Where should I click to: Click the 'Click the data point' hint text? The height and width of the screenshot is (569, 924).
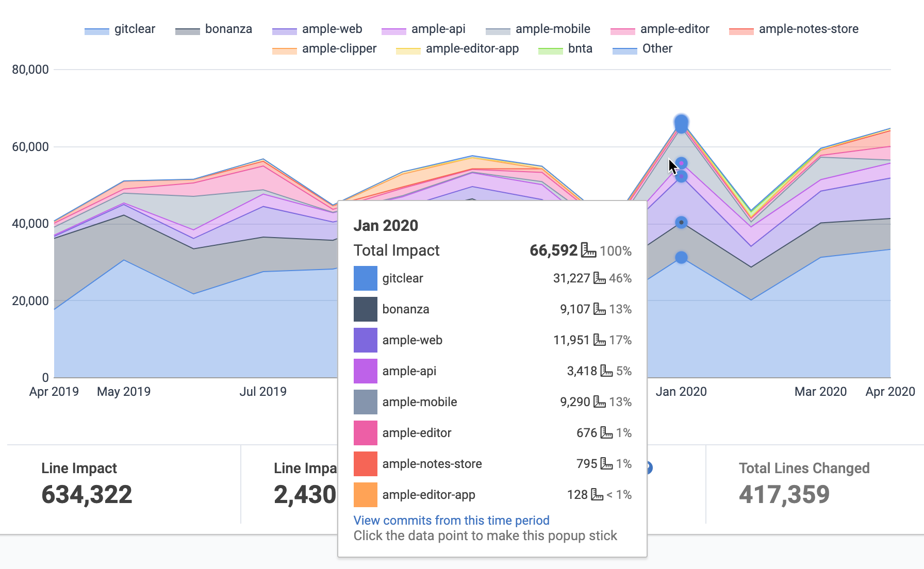485,536
